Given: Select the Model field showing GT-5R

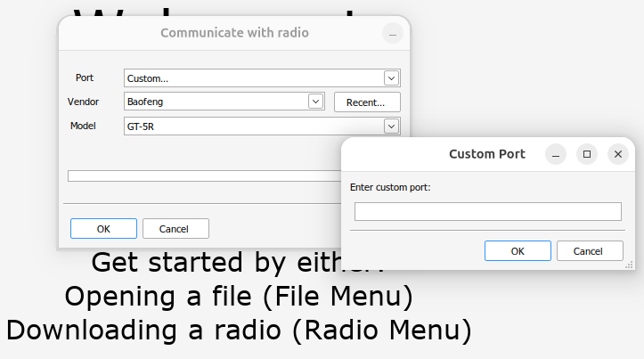Looking at the screenshot, I should [254, 126].
